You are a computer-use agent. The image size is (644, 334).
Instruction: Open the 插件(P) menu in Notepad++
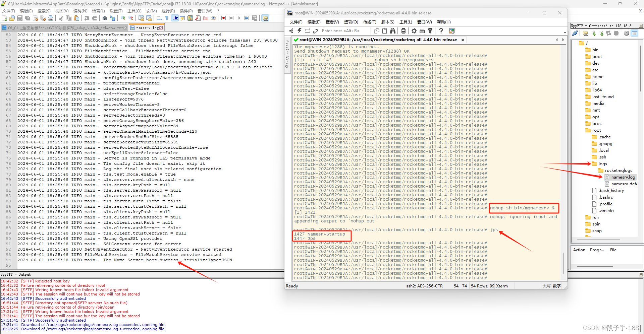186,11
